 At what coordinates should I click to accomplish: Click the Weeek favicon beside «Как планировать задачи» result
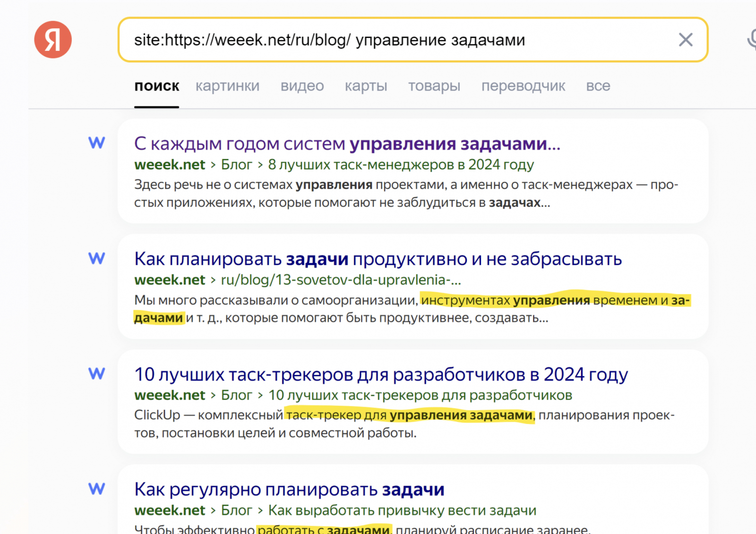[x=97, y=258]
